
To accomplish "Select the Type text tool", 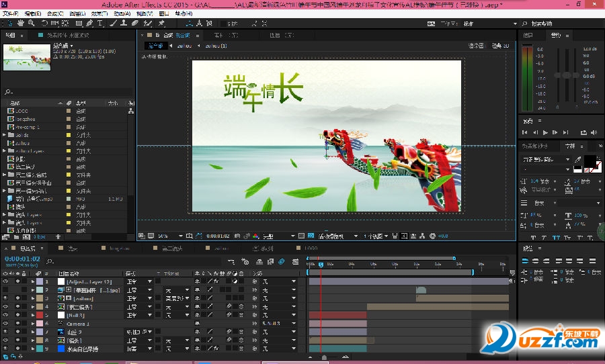I will (100, 23).
